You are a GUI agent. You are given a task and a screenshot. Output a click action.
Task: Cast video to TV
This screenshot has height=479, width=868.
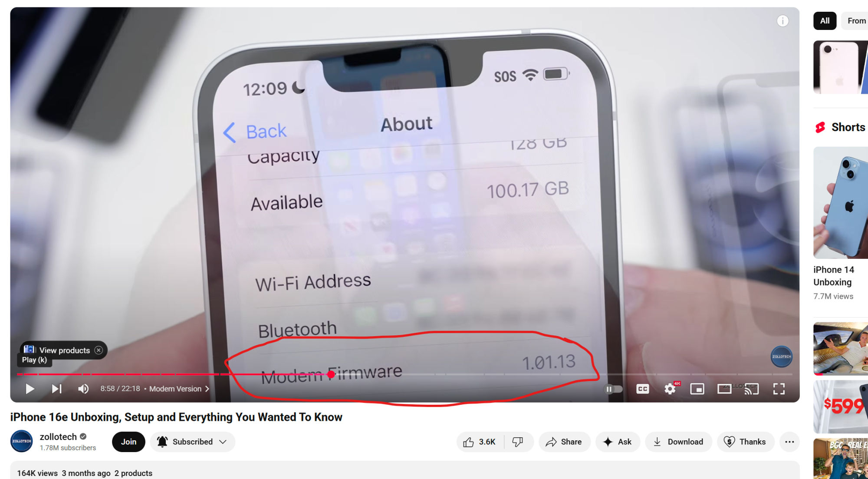(752, 389)
